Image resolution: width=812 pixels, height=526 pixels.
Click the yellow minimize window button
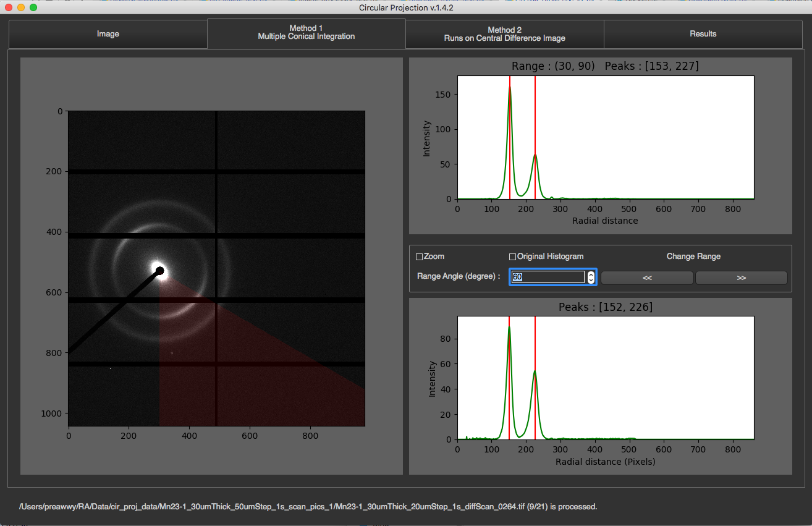pos(21,7)
